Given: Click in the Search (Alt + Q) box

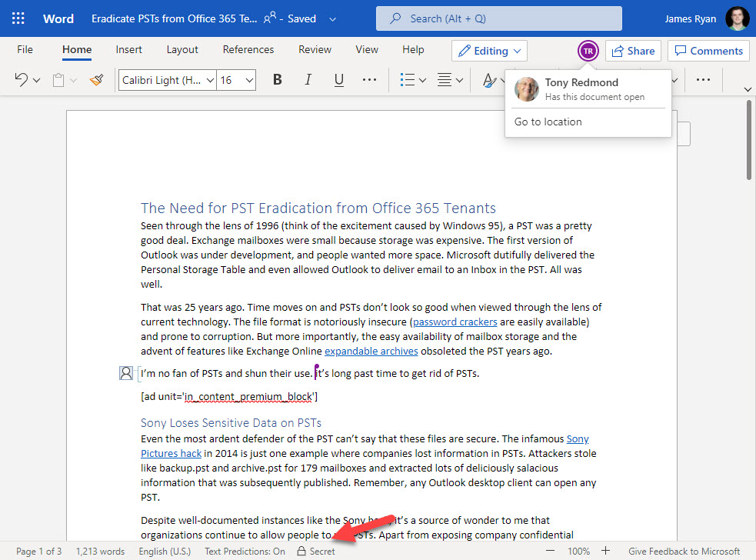Looking at the screenshot, I should coord(499,18).
